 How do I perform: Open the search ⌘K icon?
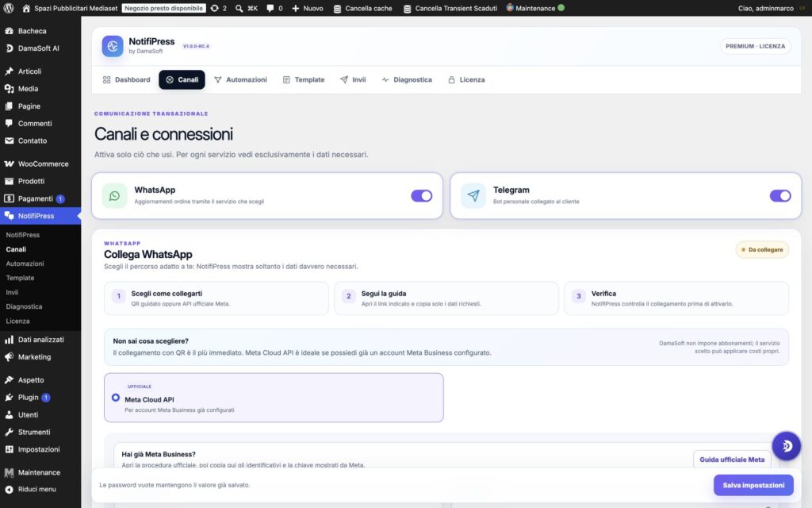pyautogui.click(x=247, y=8)
